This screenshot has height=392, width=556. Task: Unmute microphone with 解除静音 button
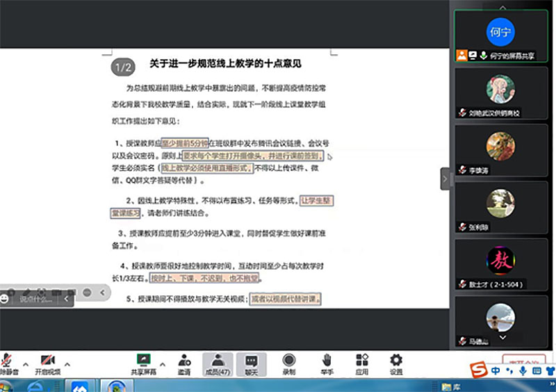(7, 363)
